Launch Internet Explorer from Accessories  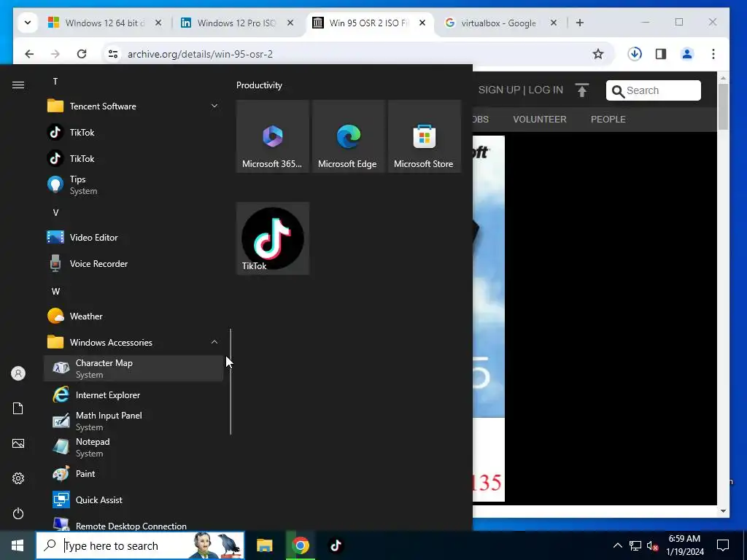(x=133, y=394)
